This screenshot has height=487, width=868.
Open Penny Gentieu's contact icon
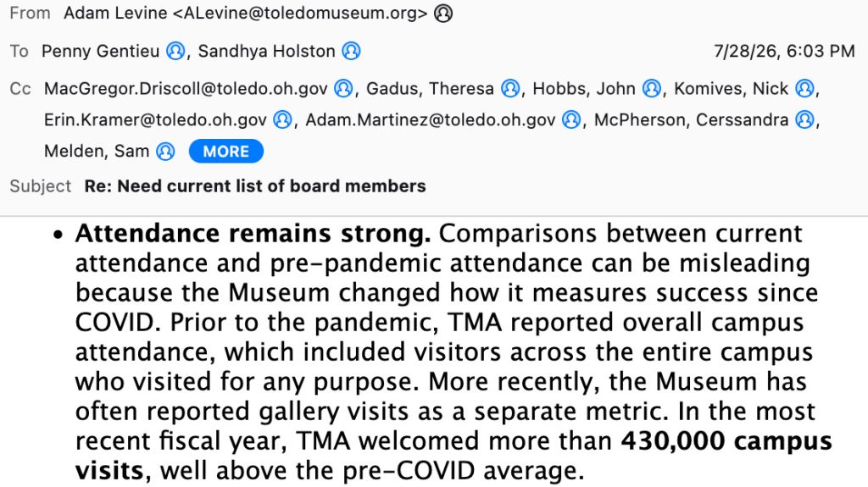tap(175, 51)
